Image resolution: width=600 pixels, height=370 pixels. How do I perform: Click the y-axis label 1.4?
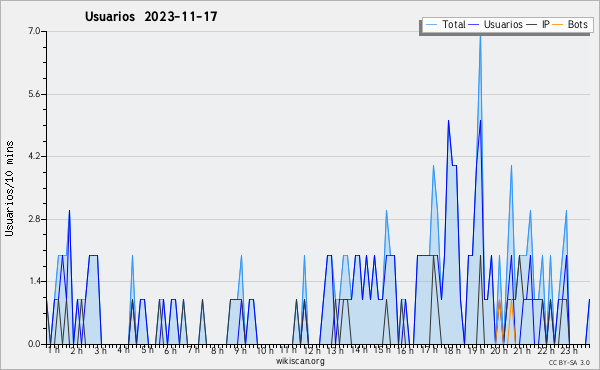click(34, 281)
